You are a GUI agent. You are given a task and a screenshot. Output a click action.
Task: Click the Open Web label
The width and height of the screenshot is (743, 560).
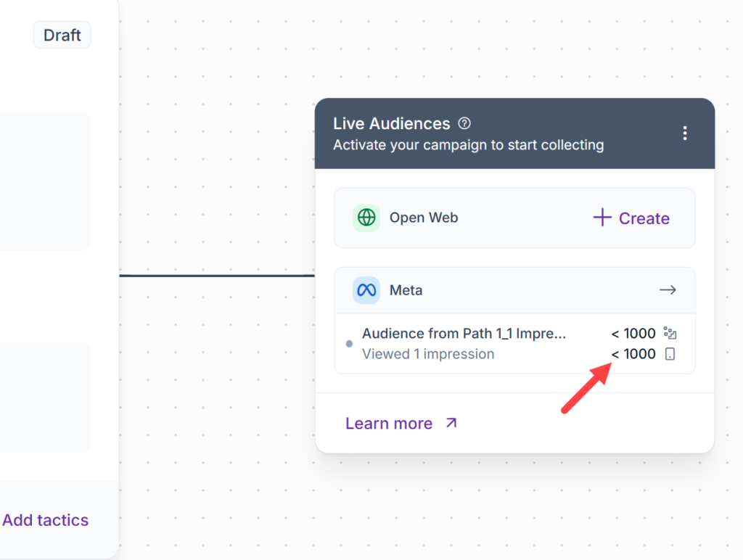point(424,218)
